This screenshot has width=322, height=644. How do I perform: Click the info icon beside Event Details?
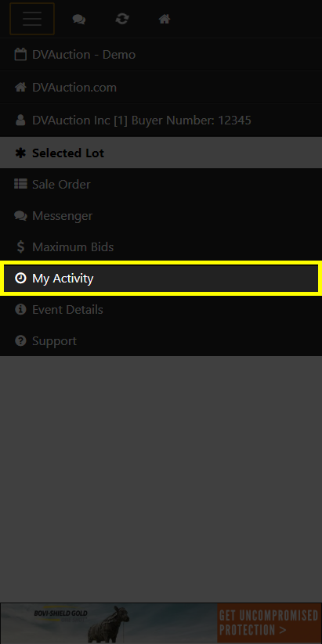click(20, 309)
